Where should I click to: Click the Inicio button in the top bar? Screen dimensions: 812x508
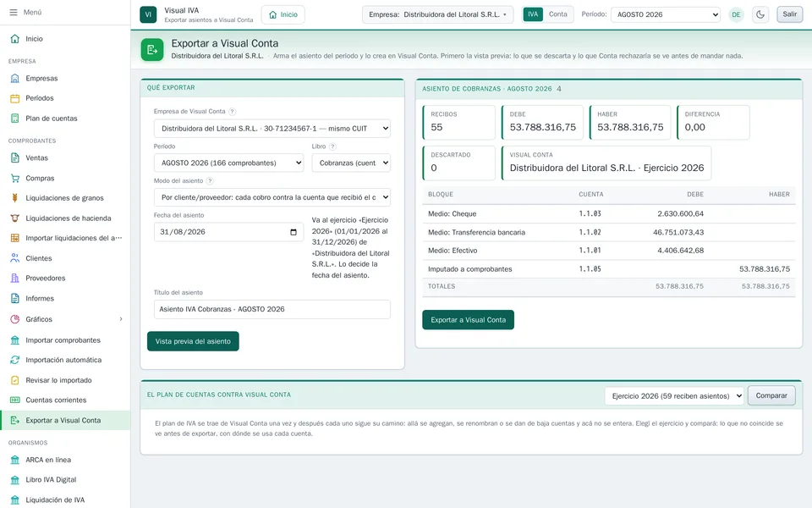283,14
